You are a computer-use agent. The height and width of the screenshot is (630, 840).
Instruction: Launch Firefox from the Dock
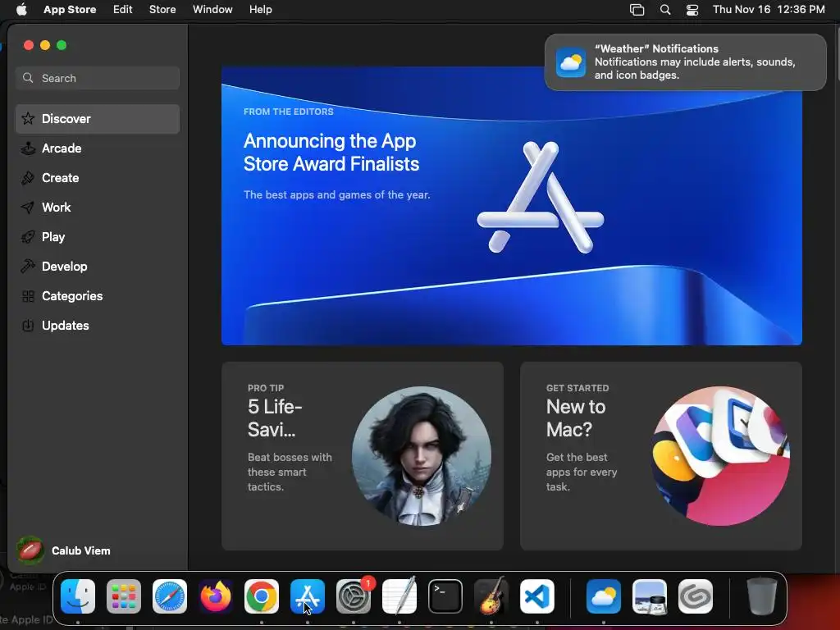216,596
